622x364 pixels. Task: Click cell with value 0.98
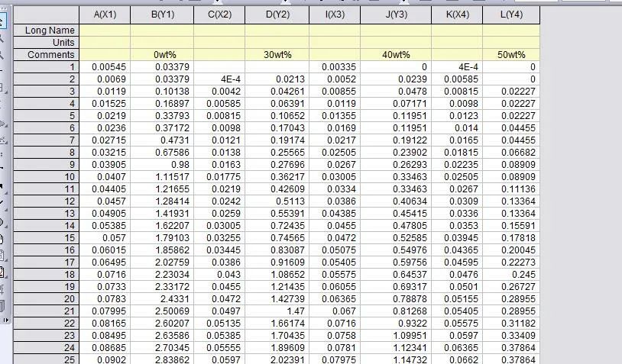pos(162,165)
